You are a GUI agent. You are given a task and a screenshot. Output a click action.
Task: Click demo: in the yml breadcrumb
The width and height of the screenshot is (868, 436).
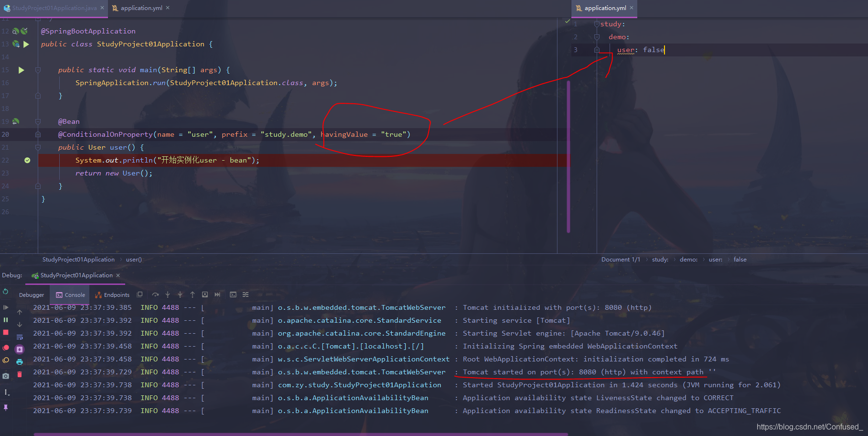(x=688, y=260)
